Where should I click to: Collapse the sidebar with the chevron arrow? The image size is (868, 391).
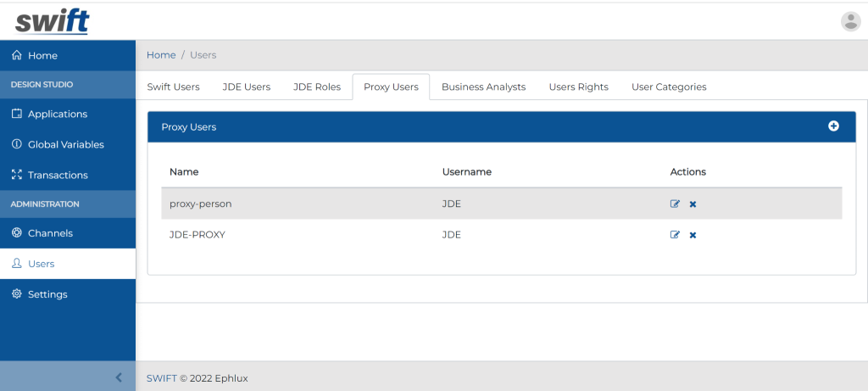tap(119, 377)
